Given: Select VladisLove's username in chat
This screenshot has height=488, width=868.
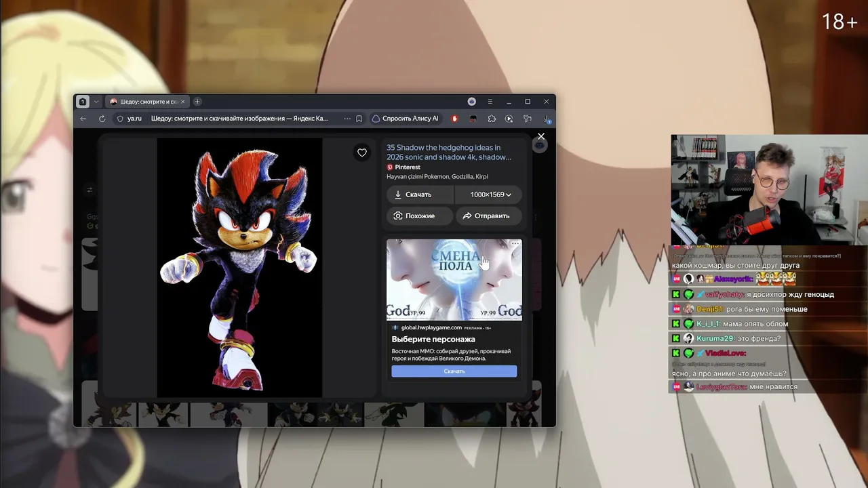Looking at the screenshot, I should [x=726, y=353].
